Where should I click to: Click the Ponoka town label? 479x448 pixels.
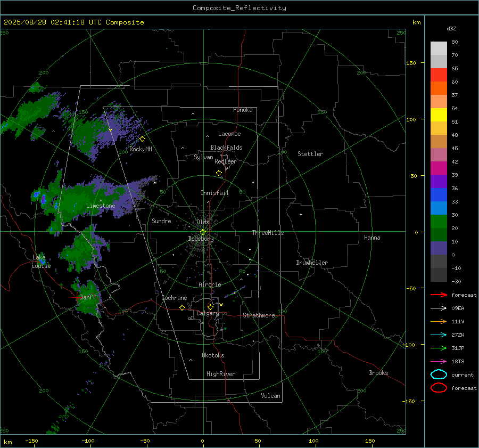[x=243, y=110]
